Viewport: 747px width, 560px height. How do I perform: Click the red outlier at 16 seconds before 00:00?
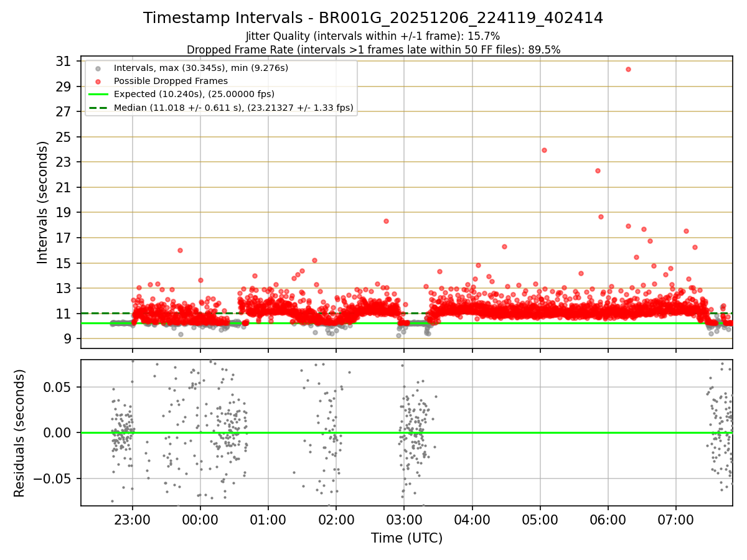180,250
